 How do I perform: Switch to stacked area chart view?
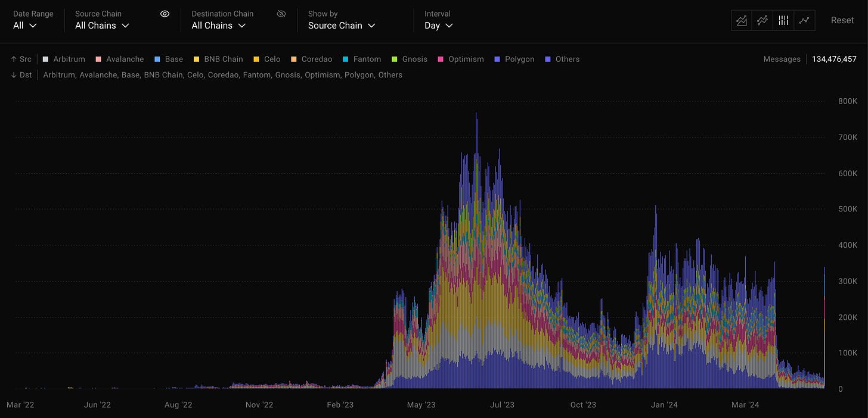coord(742,20)
